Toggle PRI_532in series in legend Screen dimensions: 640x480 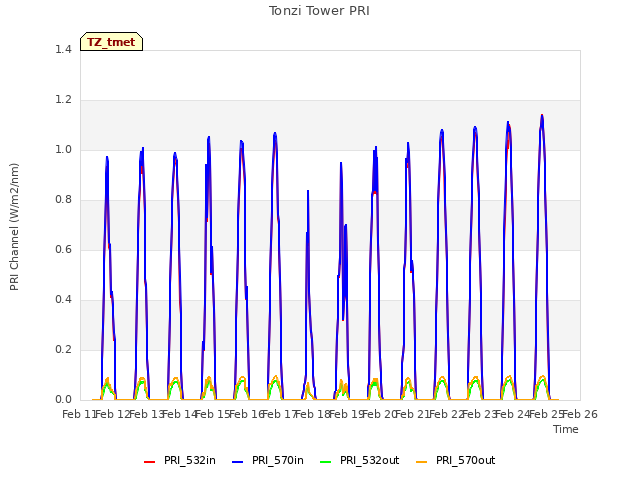click(180, 460)
